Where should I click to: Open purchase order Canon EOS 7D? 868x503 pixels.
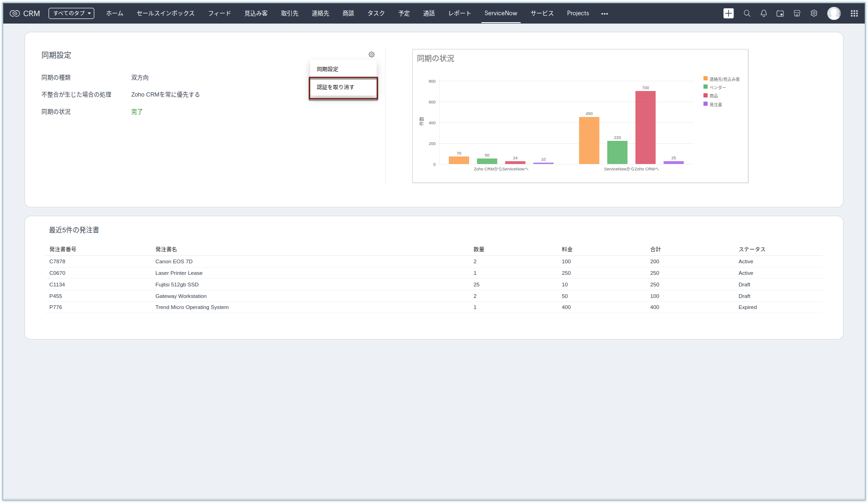(174, 261)
